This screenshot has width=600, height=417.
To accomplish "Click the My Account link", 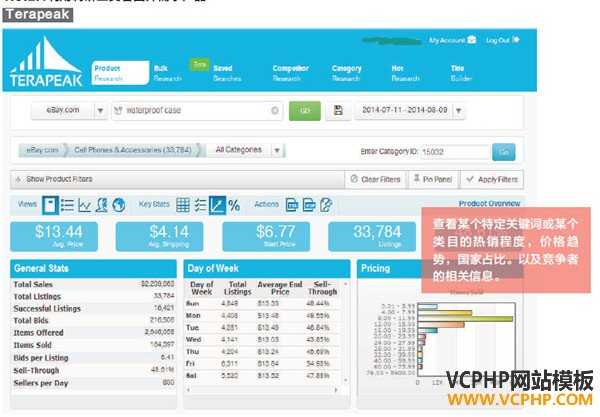I will click(447, 40).
